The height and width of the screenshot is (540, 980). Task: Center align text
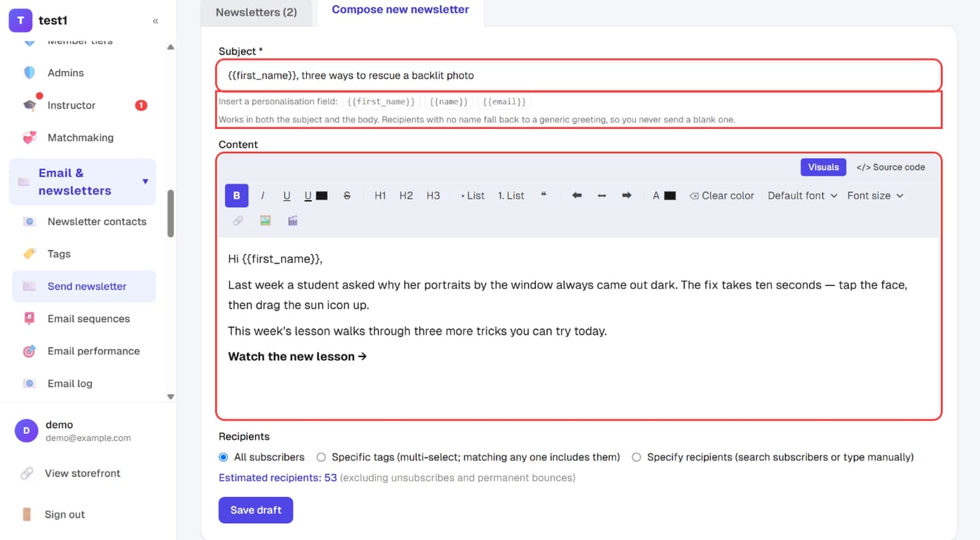[602, 196]
